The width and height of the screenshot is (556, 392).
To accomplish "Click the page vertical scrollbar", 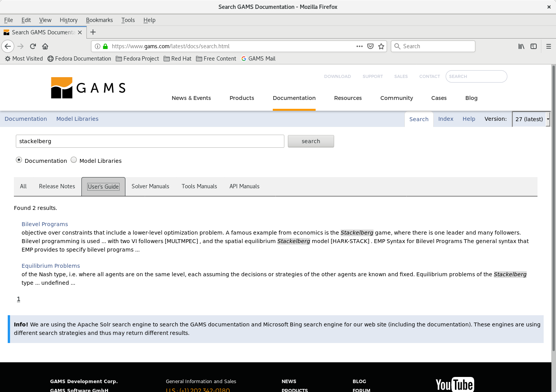I will (553, 208).
